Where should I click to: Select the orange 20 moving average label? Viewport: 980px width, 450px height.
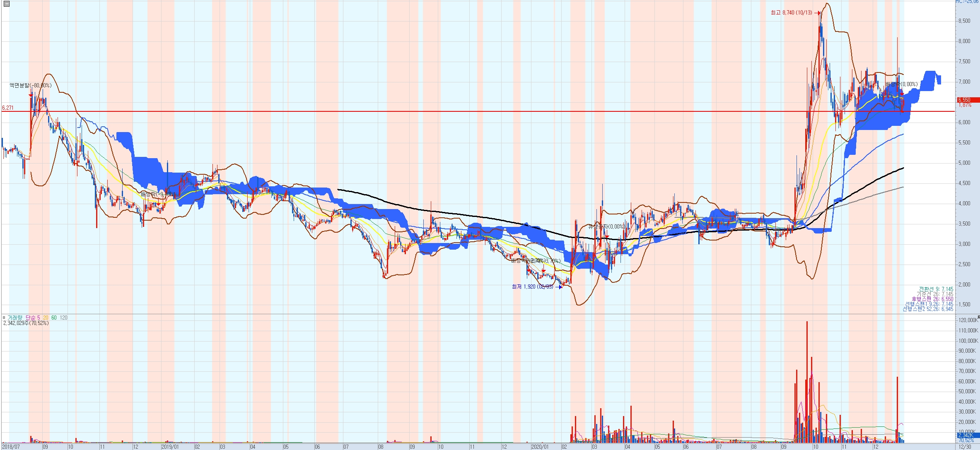[x=46, y=318]
